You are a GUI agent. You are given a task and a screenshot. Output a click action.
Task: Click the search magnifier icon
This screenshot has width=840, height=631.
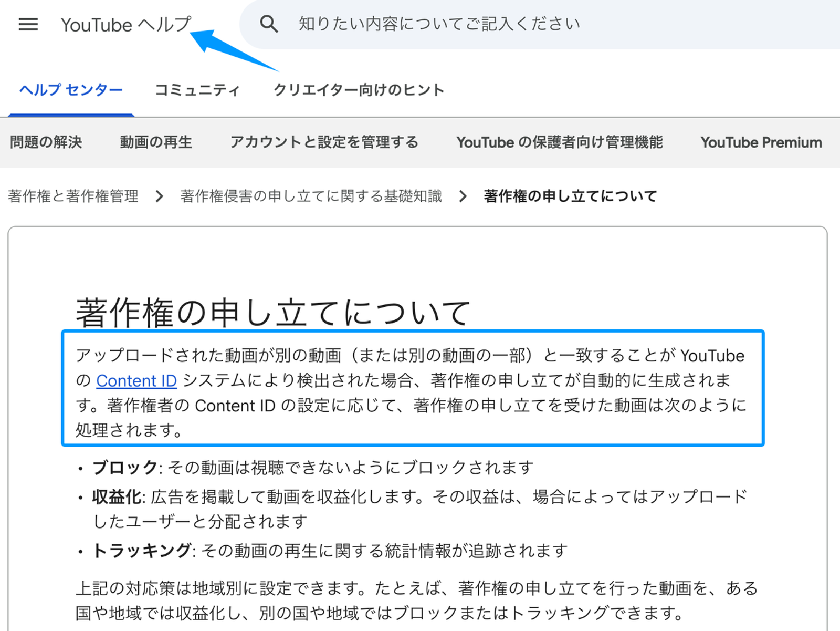point(269,24)
